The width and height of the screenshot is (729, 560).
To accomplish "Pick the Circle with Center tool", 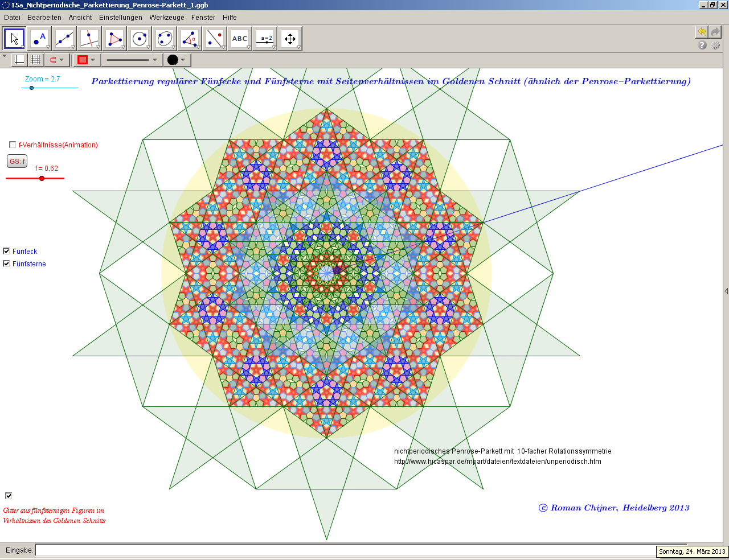I will click(x=140, y=39).
